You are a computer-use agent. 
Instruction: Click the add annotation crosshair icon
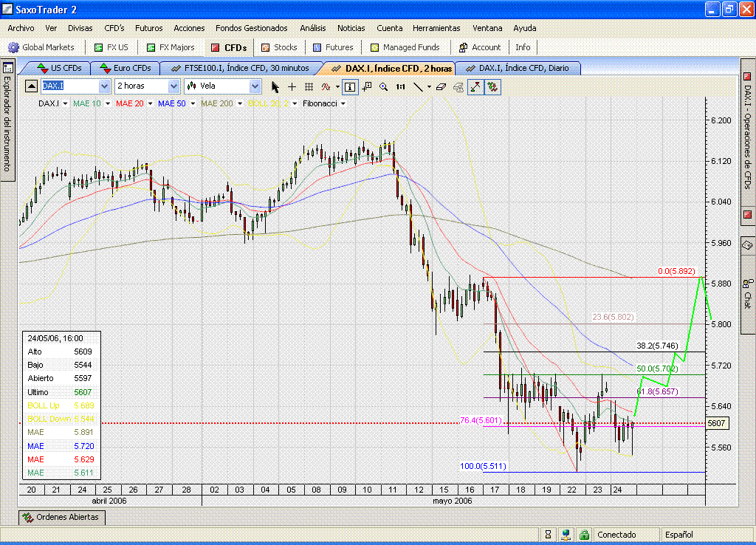point(367,87)
